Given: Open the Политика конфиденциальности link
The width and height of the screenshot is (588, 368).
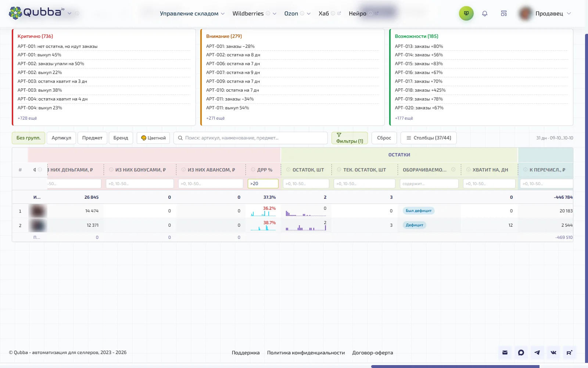Looking at the screenshot, I should pyautogui.click(x=306, y=353).
